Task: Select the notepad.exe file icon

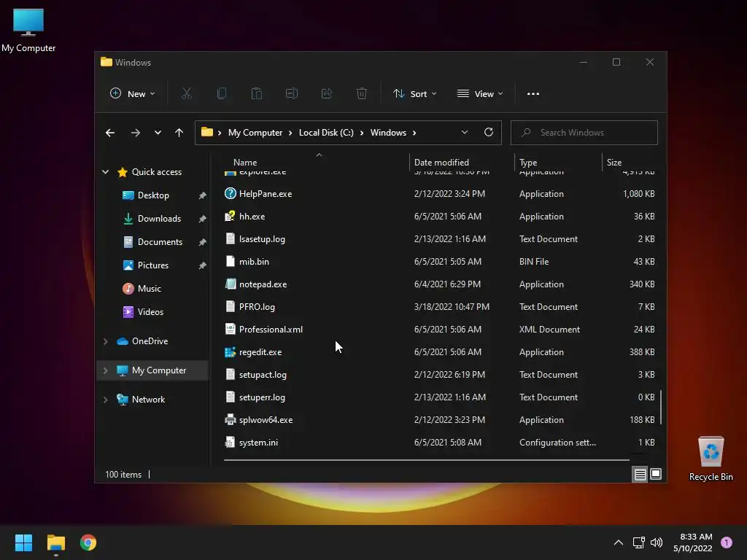Action: click(x=230, y=284)
